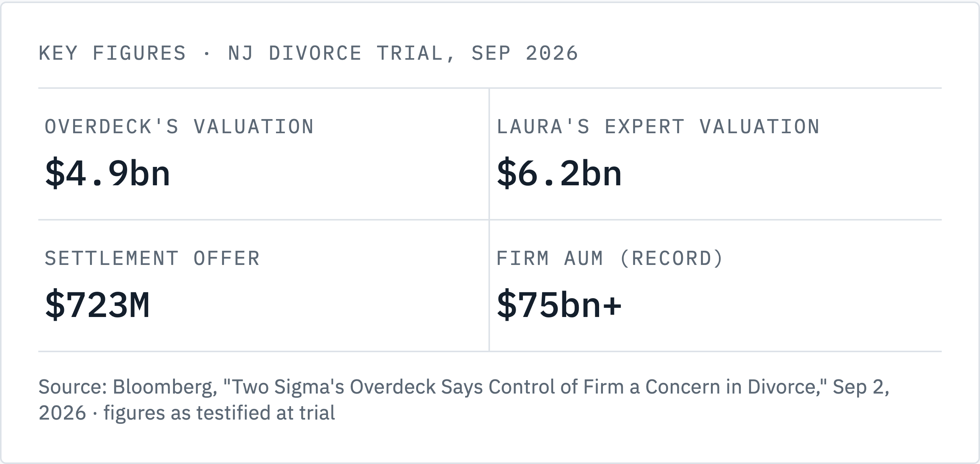The image size is (980, 464).
Task: Click the 'Source:' word in the footnote
Action: [x=73, y=387]
